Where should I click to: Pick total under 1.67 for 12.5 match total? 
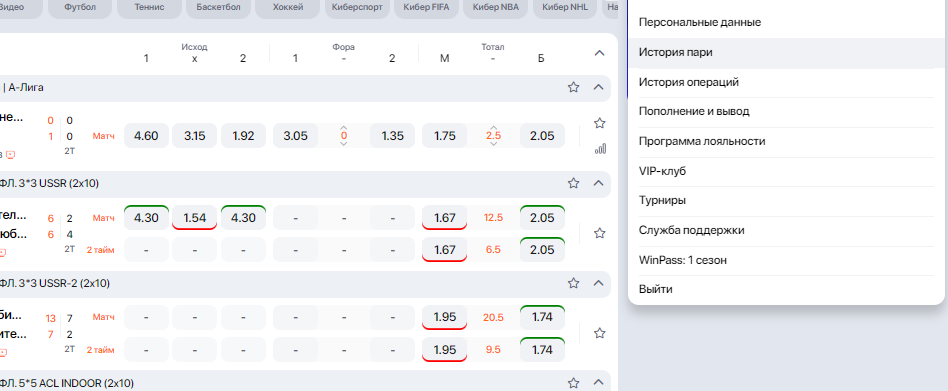point(444,218)
